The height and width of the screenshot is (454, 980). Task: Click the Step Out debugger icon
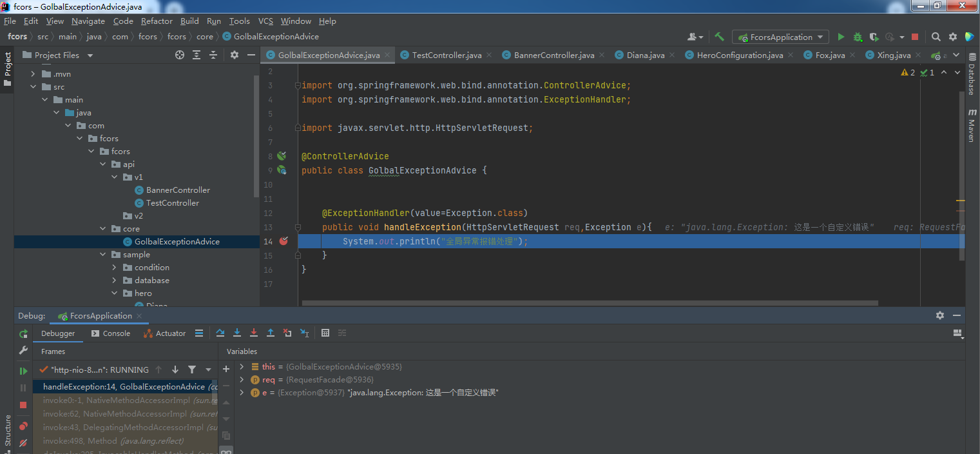tap(271, 333)
